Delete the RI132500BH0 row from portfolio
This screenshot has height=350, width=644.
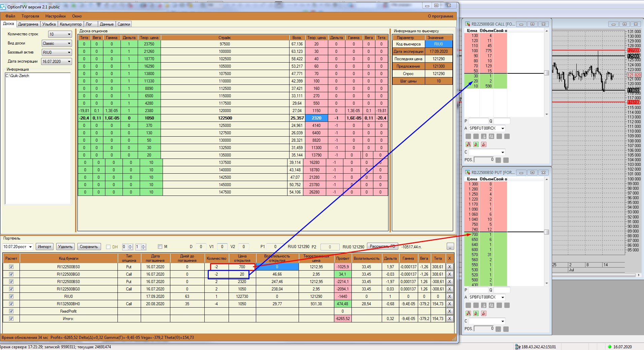[449, 304]
